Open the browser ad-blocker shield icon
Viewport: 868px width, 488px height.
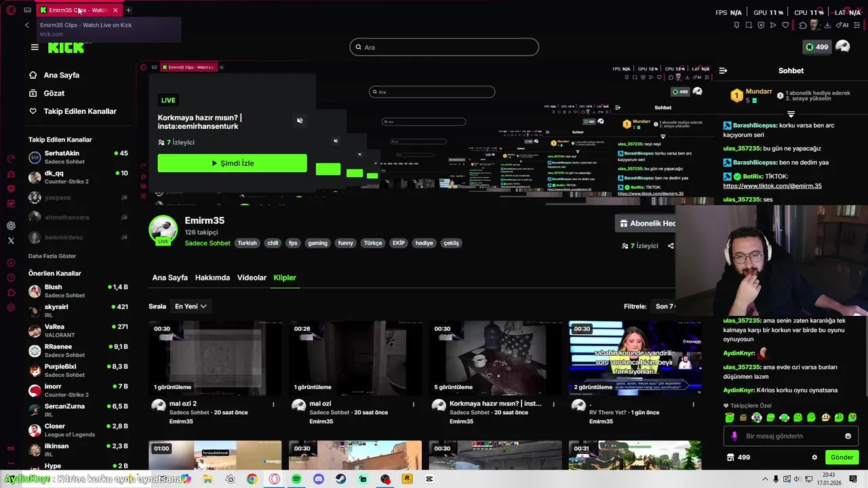tap(761, 25)
